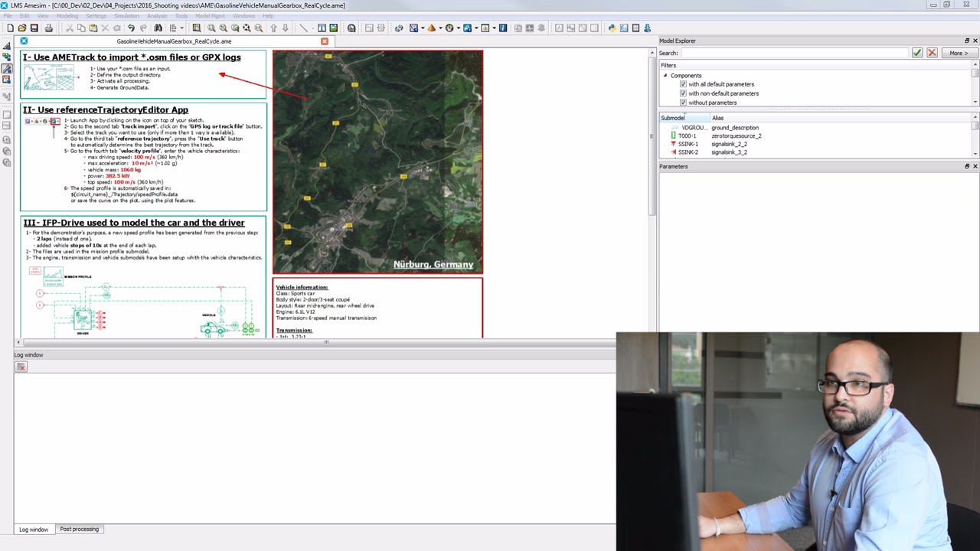This screenshot has width=980, height=551.
Task: Insert text using the T icon
Action: pos(321,28)
